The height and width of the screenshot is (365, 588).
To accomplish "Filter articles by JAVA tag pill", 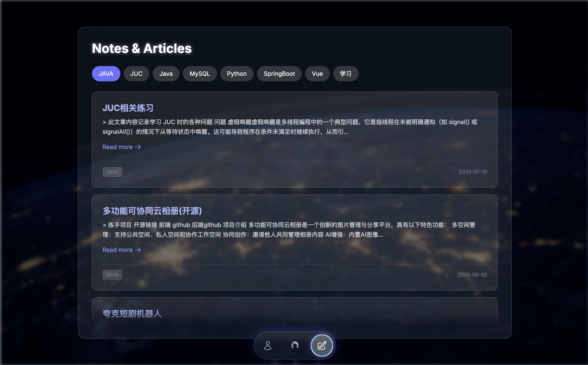I will (x=106, y=74).
